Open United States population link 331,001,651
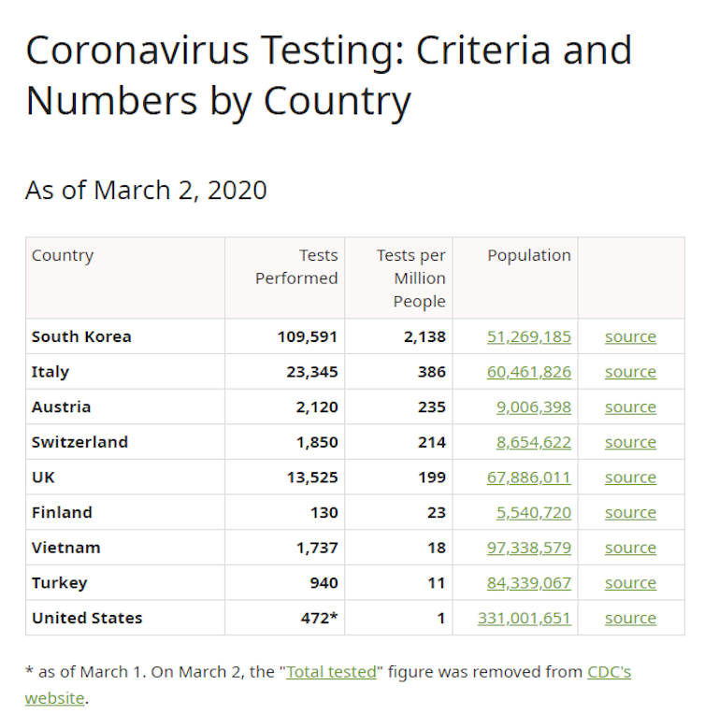Screen dimensions: 705x728 point(524,619)
